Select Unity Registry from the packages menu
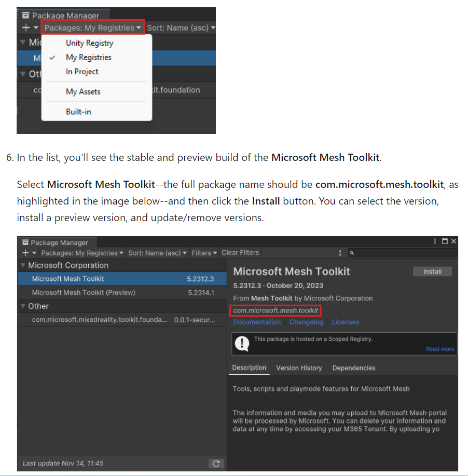Viewport: 468px width, 476px height. 89,43
